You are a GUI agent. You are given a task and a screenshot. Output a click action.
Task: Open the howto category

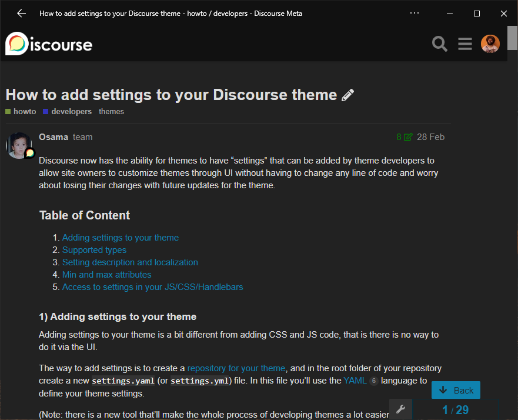(x=21, y=112)
